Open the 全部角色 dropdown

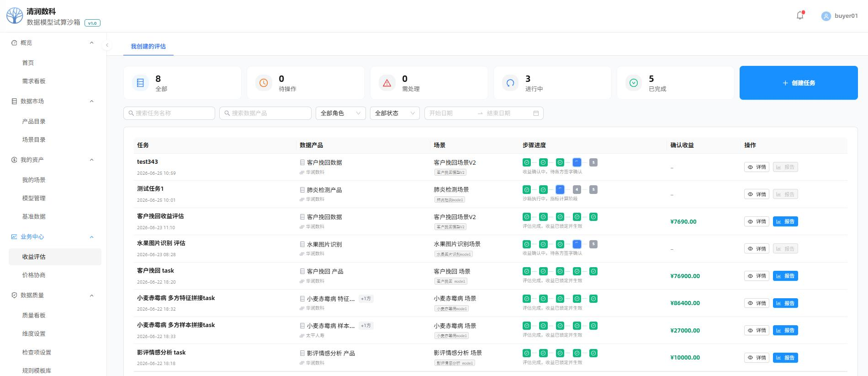341,113
